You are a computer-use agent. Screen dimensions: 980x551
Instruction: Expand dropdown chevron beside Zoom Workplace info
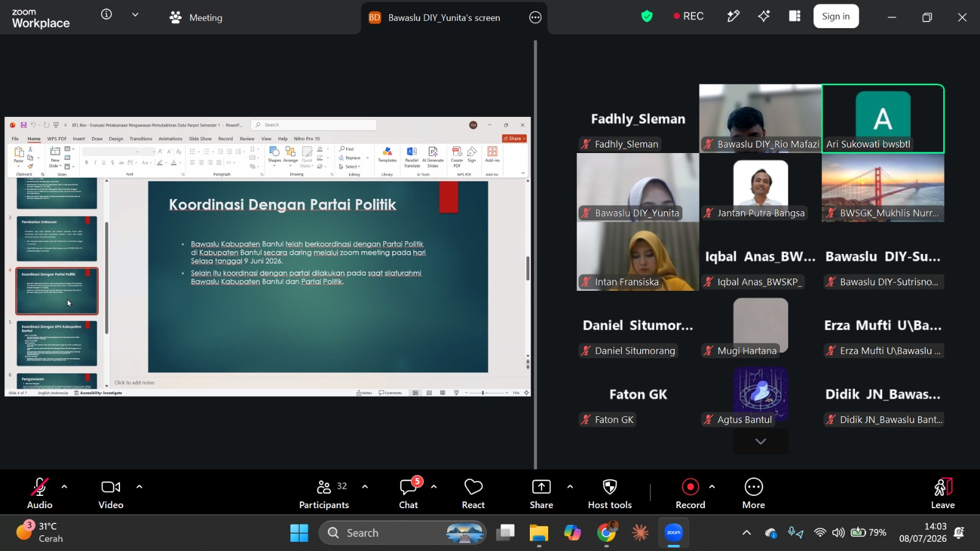coord(135,14)
